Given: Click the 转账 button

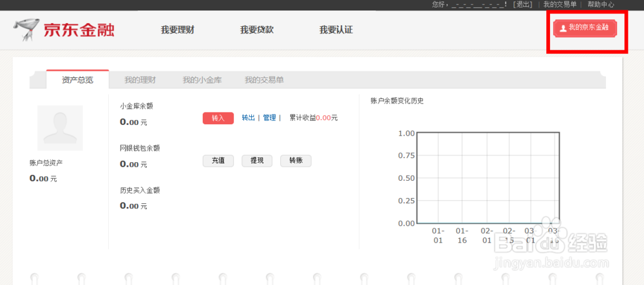Looking at the screenshot, I should click(x=296, y=161).
